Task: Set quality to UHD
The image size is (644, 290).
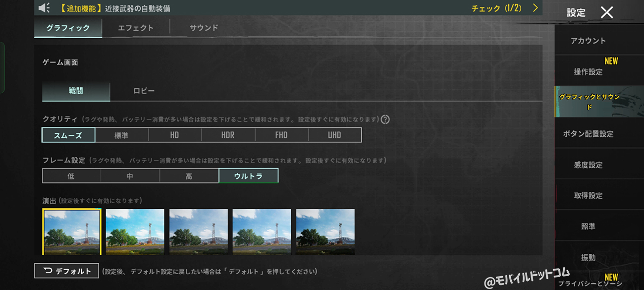Action: point(335,135)
